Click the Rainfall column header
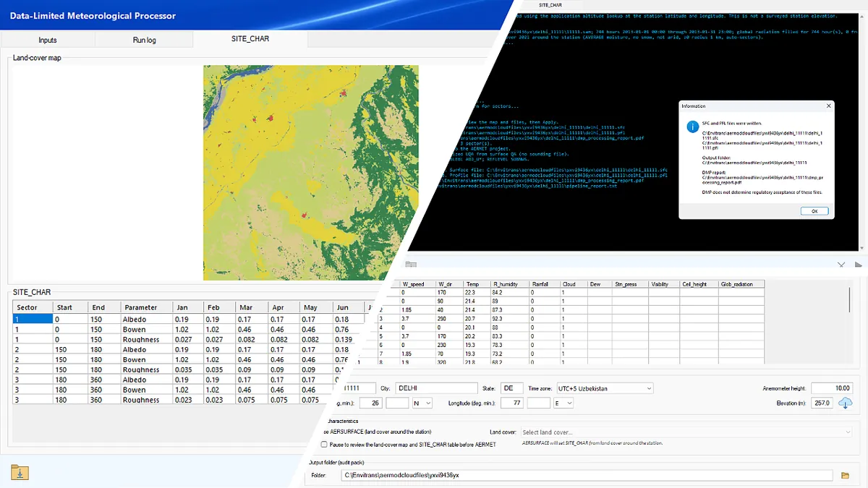The width and height of the screenshot is (868, 488). pos(545,284)
